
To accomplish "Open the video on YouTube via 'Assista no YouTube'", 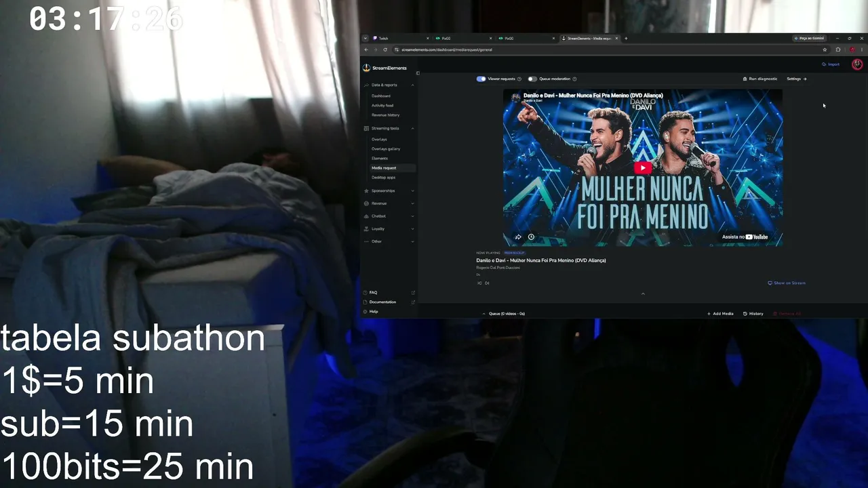I will point(745,237).
